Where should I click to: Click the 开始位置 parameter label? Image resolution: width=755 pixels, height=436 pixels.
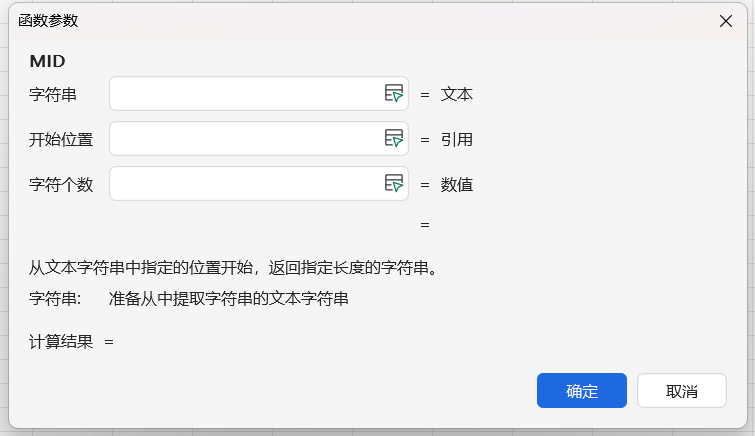click(x=61, y=140)
